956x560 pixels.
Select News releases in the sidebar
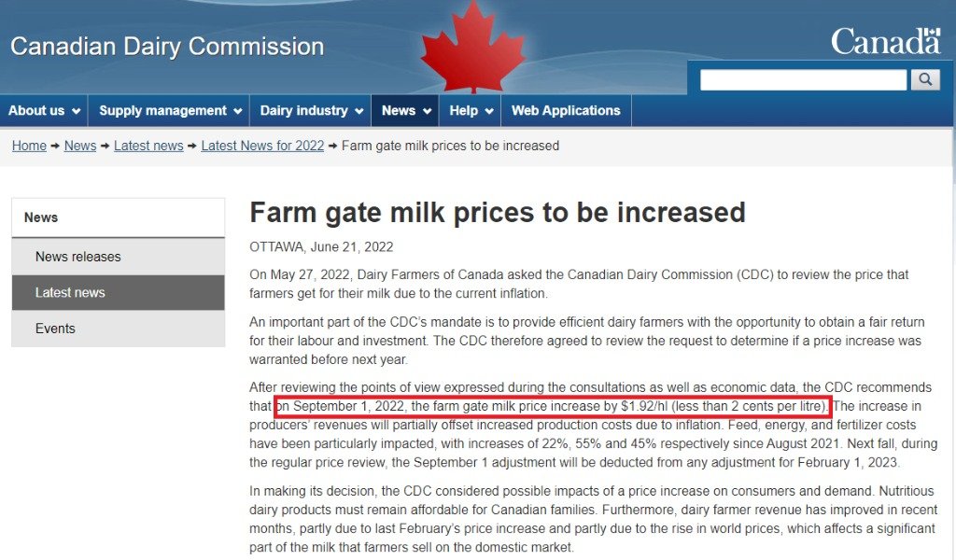[119, 257]
